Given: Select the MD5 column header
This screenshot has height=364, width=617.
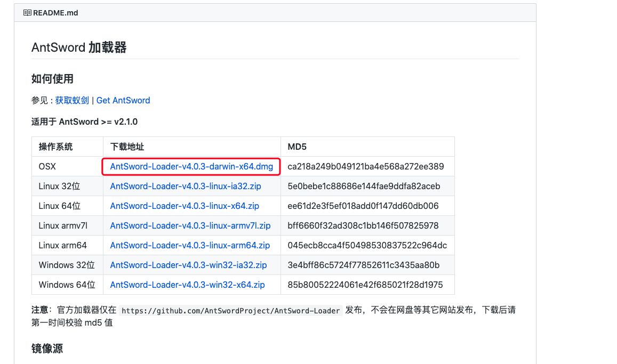Looking at the screenshot, I should tap(297, 146).
